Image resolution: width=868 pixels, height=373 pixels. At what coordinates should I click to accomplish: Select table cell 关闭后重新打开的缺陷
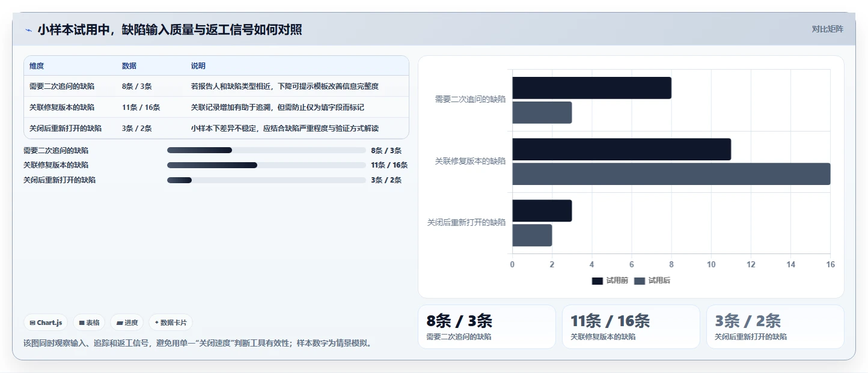[66, 129]
